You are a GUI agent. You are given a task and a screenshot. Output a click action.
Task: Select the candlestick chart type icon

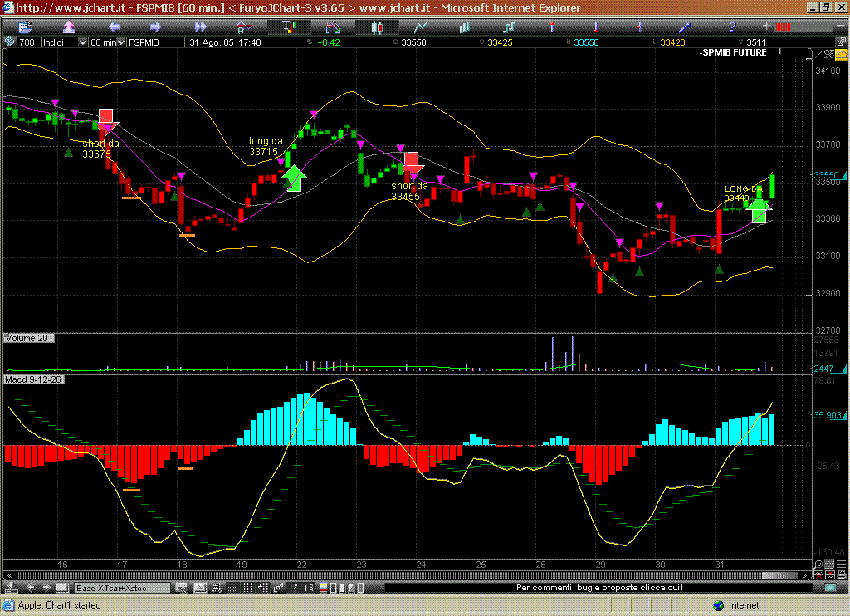pyautogui.click(x=376, y=27)
